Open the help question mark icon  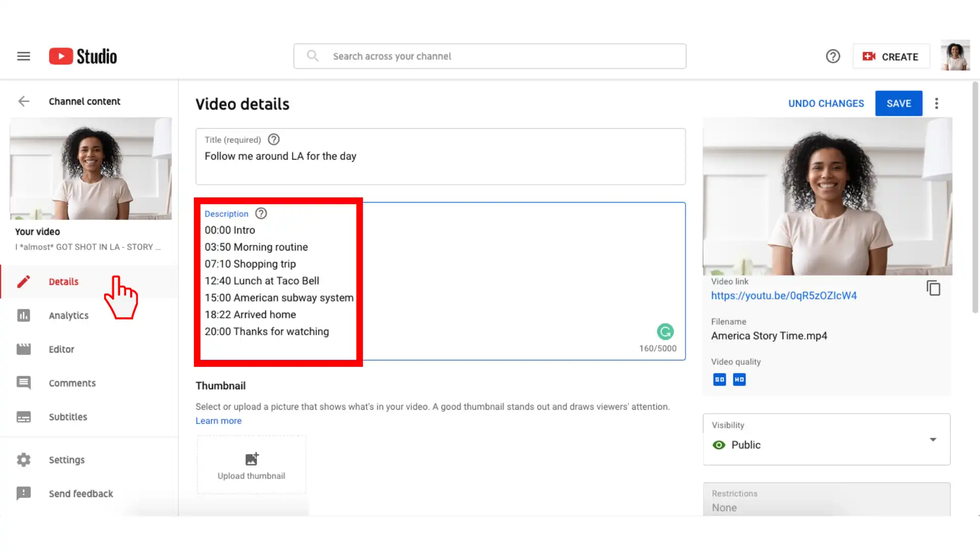tap(832, 56)
